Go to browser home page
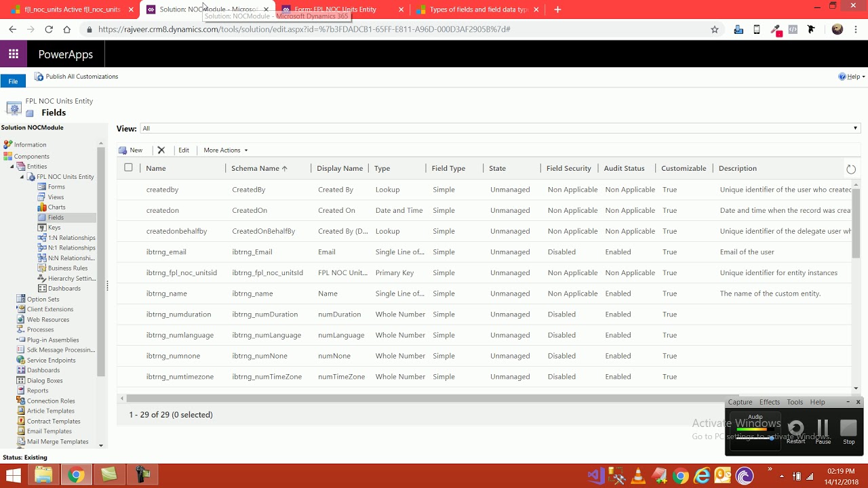The image size is (868, 488). pyautogui.click(x=66, y=29)
